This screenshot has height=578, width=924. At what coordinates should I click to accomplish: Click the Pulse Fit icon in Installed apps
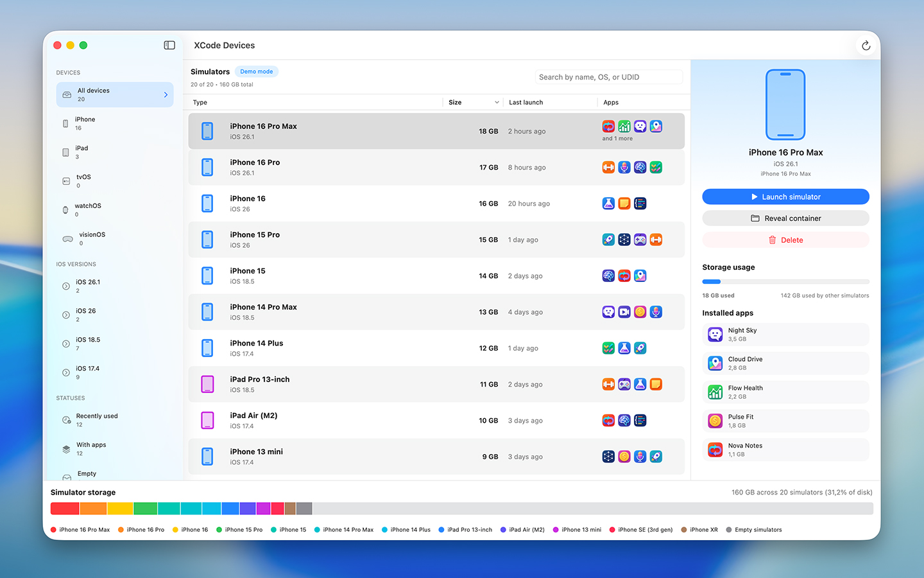click(715, 421)
